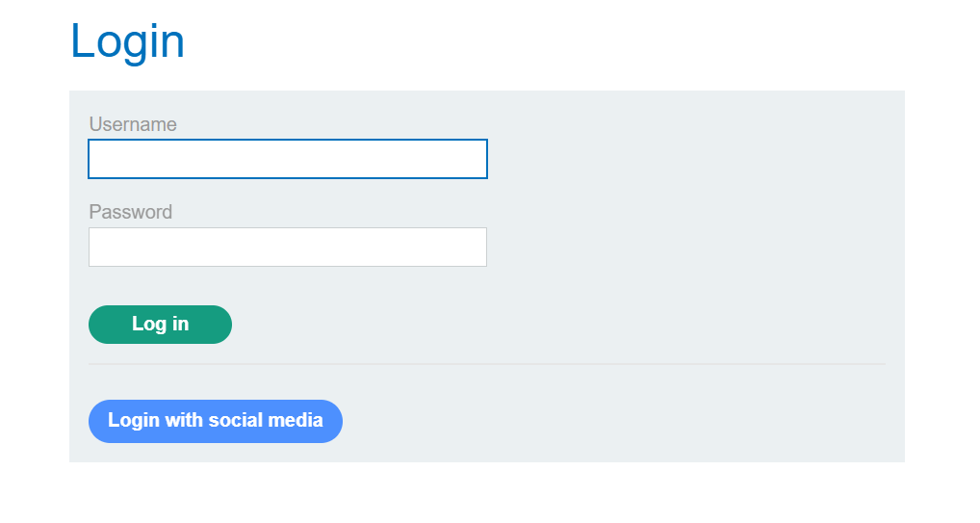Open social media sign-in via blue button
The height and width of the screenshot is (523, 980).
(215, 421)
